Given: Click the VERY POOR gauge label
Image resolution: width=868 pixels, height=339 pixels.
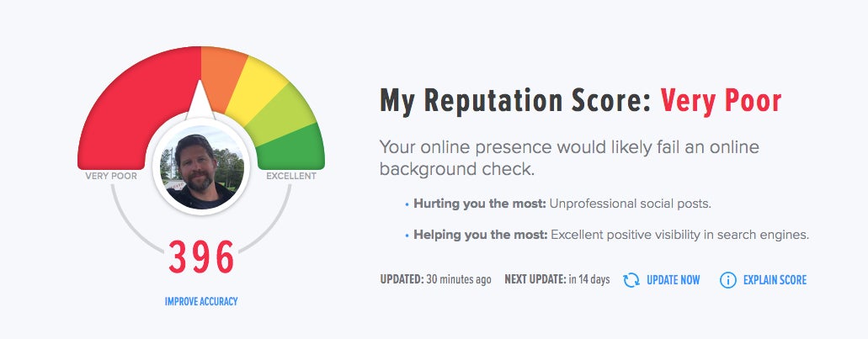Looking at the screenshot, I should point(111,176).
